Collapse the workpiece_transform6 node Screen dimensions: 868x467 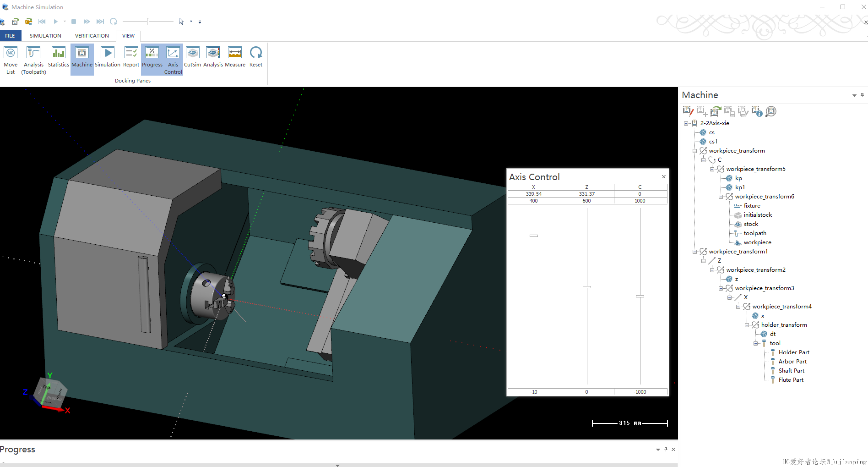[721, 197]
